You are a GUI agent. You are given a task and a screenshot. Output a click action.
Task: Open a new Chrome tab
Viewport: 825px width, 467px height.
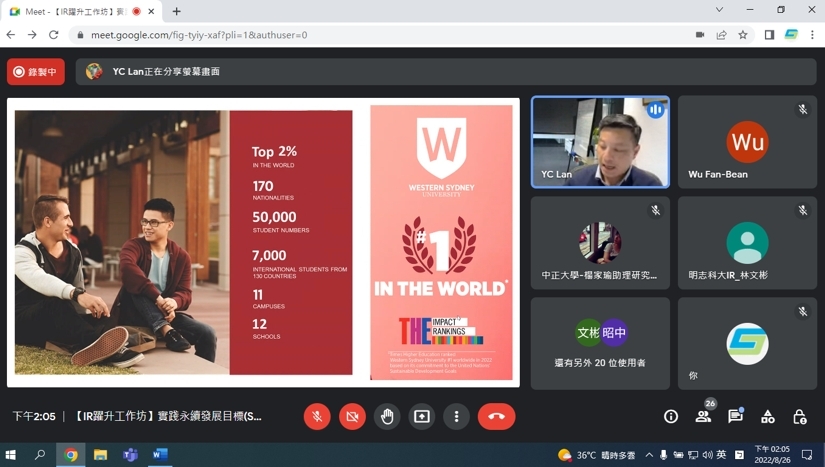176,11
